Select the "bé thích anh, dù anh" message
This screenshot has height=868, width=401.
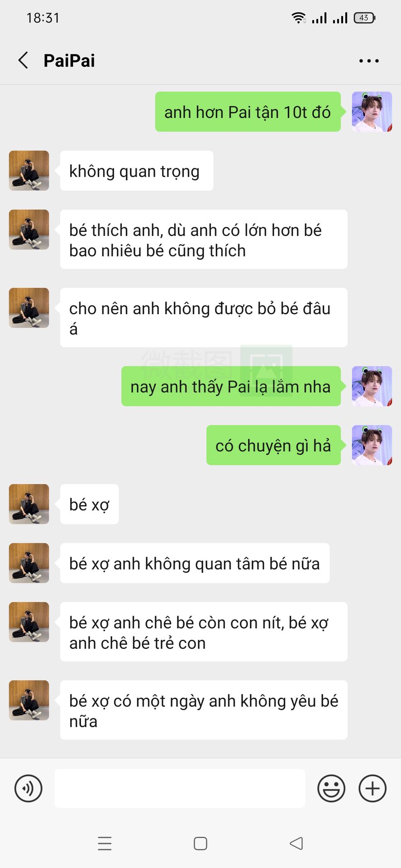pyautogui.click(x=204, y=239)
